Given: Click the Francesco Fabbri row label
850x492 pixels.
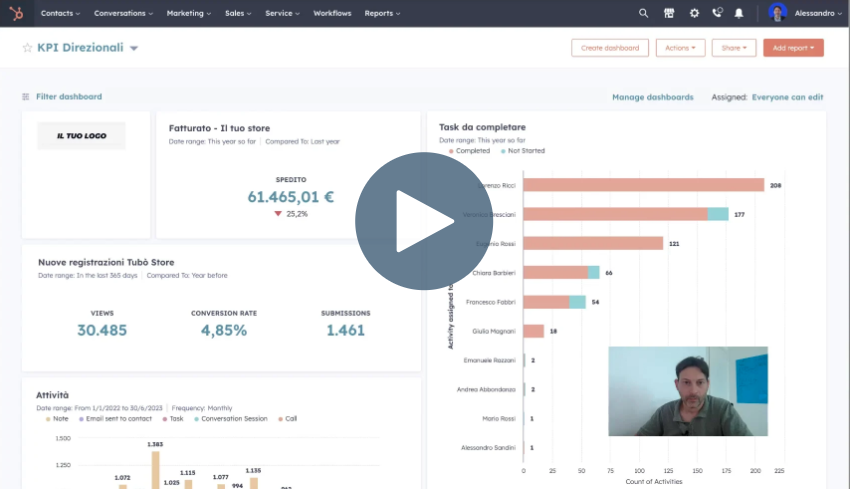Looking at the screenshot, I should pyautogui.click(x=491, y=302).
